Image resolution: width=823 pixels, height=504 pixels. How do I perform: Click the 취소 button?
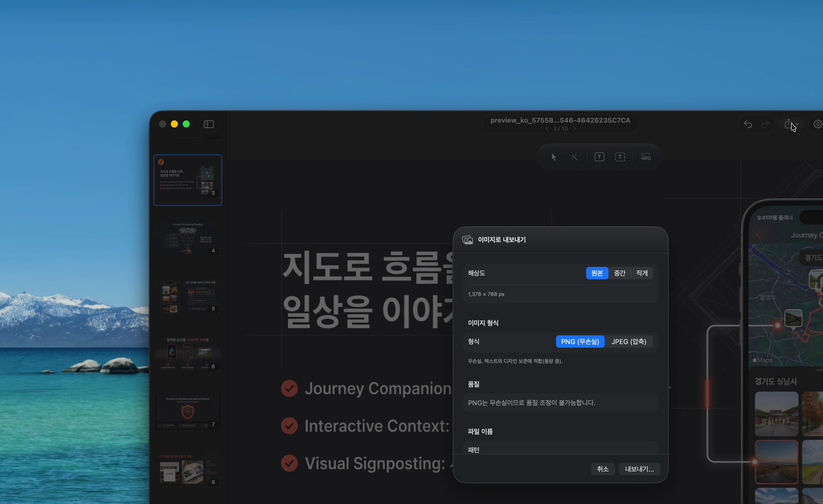tap(603, 469)
